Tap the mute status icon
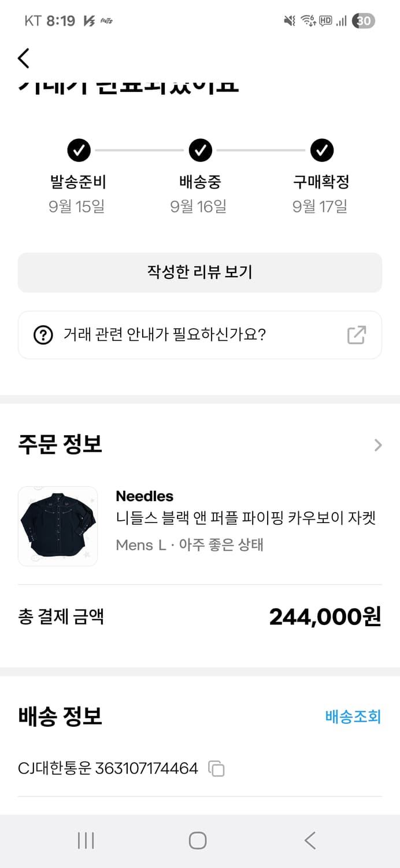The height and width of the screenshot is (868, 400). pos(289,21)
